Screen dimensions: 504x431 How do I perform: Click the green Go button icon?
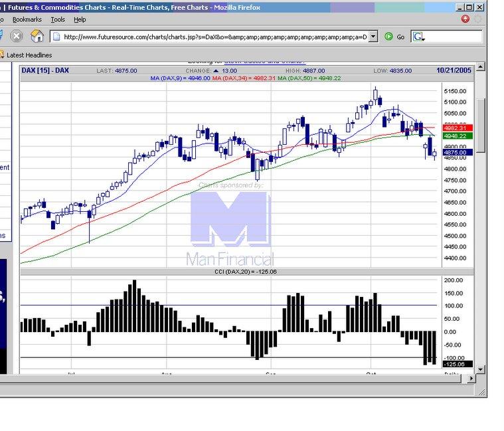click(388, 37)
